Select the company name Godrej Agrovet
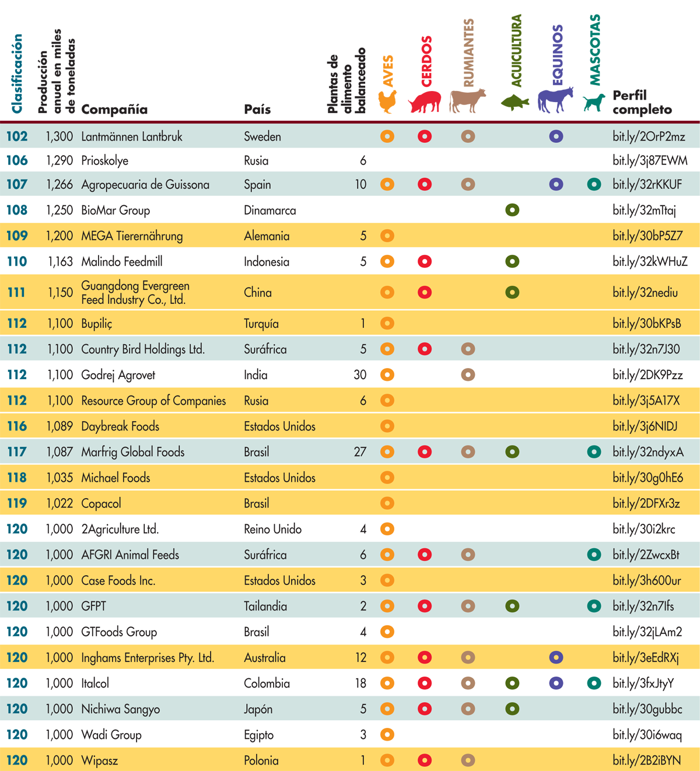 pyautogui.click(x=118, y=375)
